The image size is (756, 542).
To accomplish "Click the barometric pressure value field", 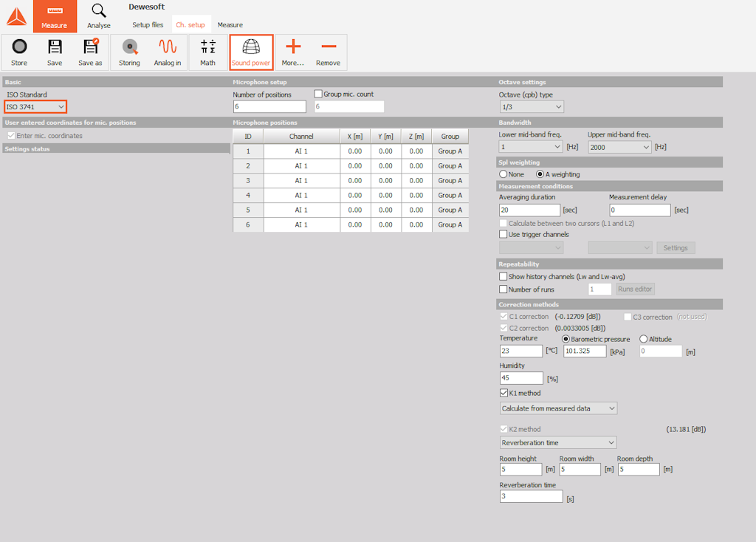I will click(x=585, y=351).
